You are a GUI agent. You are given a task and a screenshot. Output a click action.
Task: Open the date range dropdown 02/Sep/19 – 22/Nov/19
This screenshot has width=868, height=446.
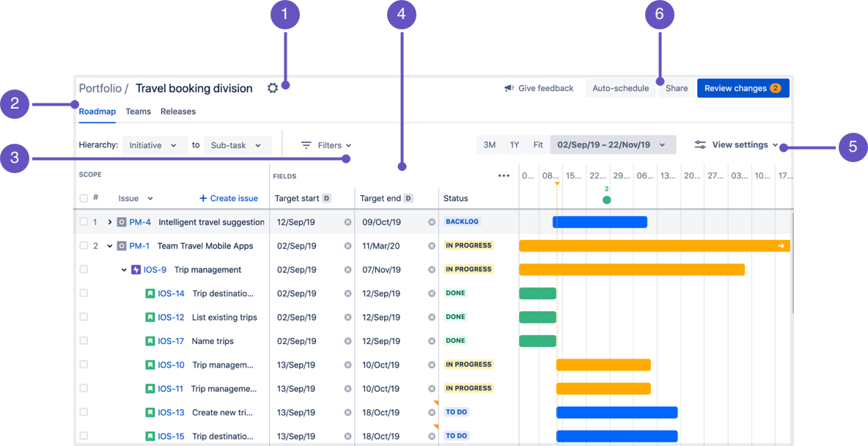(614, 145)
